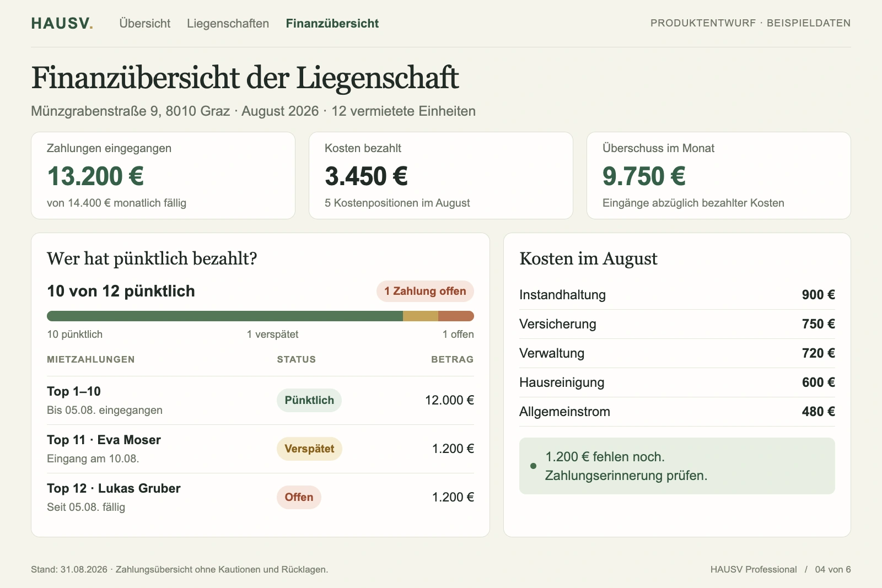Click the '1 verspätet' bar label

272,335
